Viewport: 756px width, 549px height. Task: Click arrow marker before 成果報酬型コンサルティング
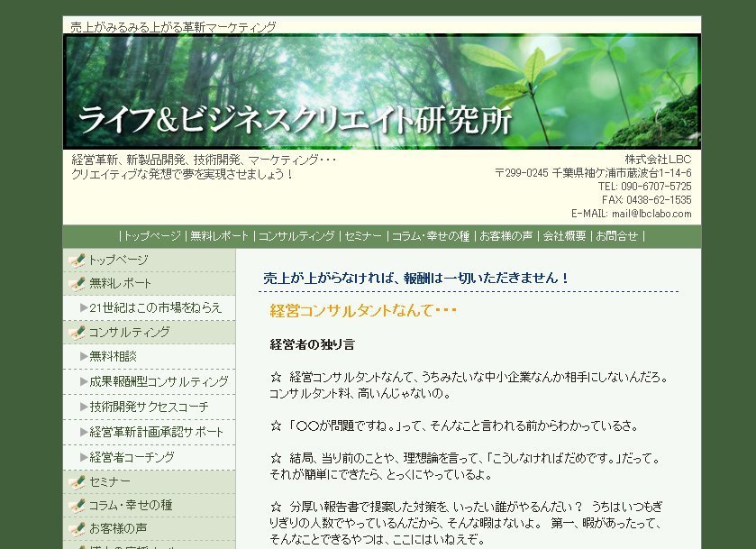point(84,381)
